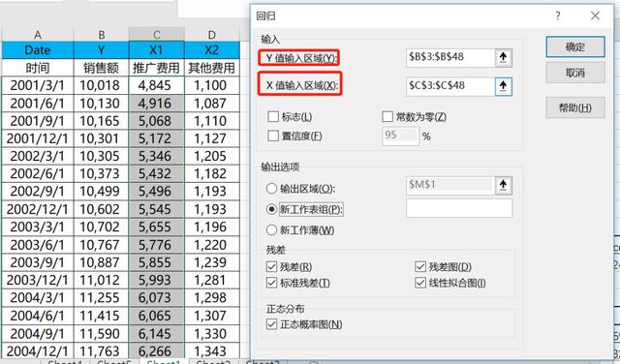
Task: Uncheck the 标准残差(T) checkbox
Action: coord(271,283)
